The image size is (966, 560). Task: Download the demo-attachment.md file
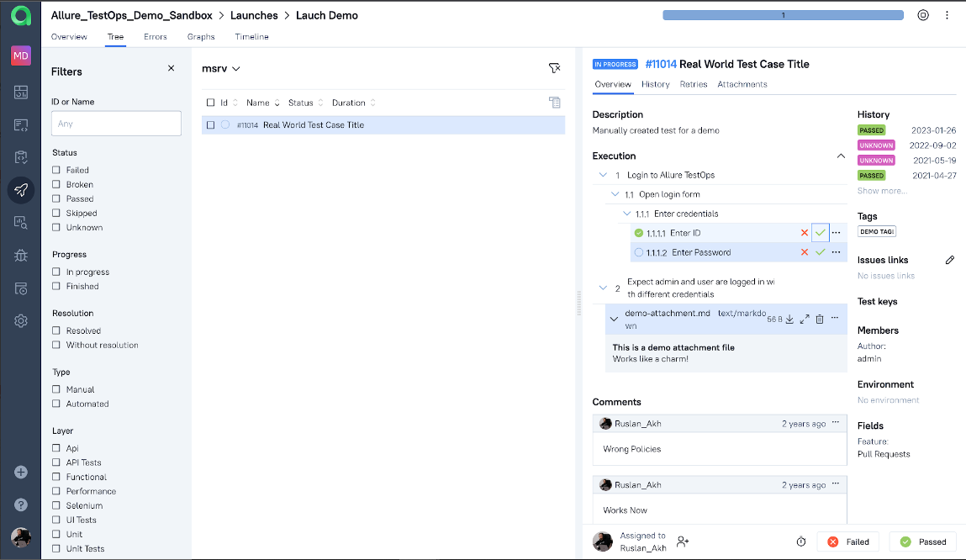click(789, 319)
